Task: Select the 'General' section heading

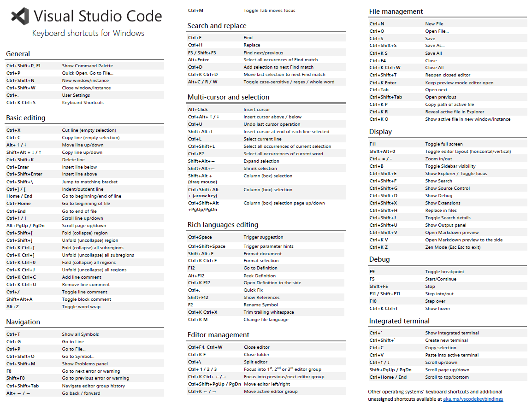Action: pos(18,54)
